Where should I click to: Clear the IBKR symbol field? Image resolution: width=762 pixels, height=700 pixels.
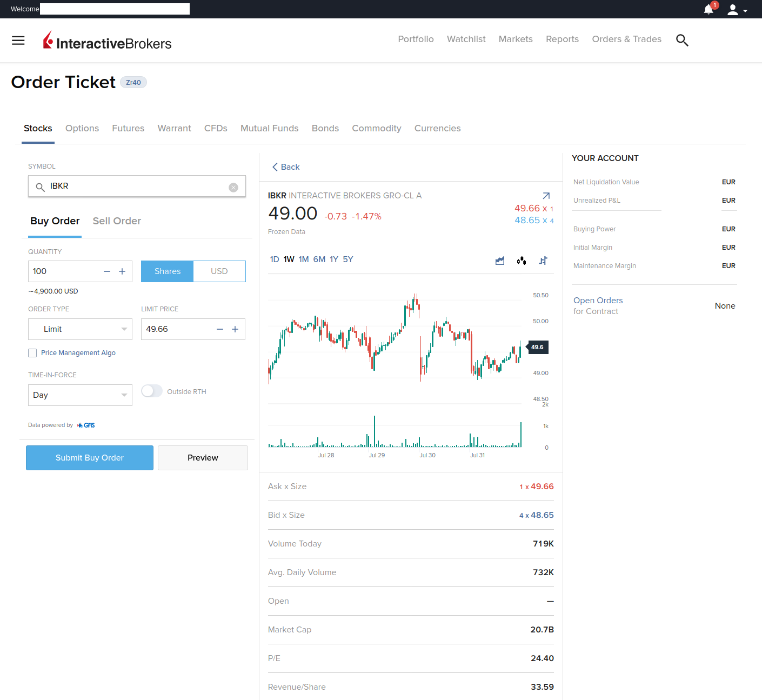click(x=233, y=188)
